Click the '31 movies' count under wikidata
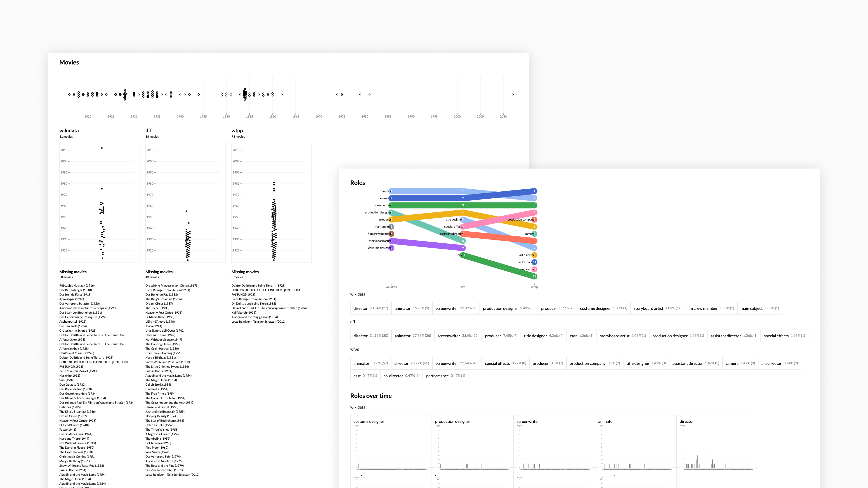Viewport: 868px width, 488px height. (66, 136)
